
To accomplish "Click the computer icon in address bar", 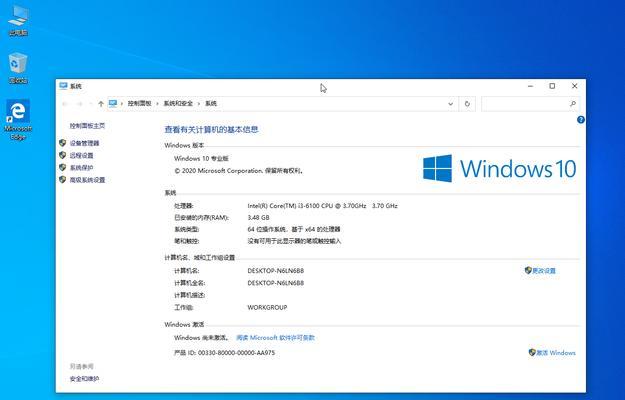I will [x=113, y=104].
